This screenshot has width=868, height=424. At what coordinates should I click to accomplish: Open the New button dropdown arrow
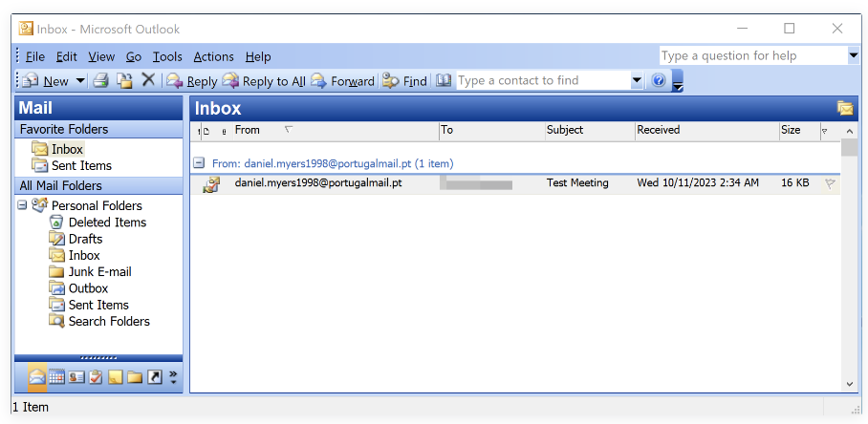click(x=80, y=81)
